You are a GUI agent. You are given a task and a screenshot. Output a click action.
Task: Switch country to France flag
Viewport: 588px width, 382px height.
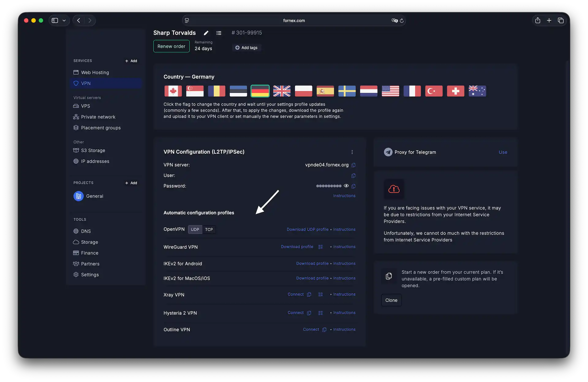[412, 91]
